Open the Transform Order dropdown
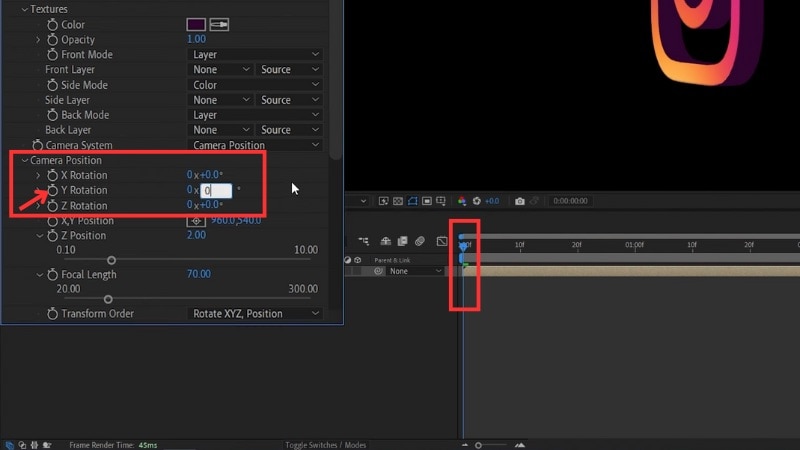Screen dimensions: 800x450 (x=256, y=313)
